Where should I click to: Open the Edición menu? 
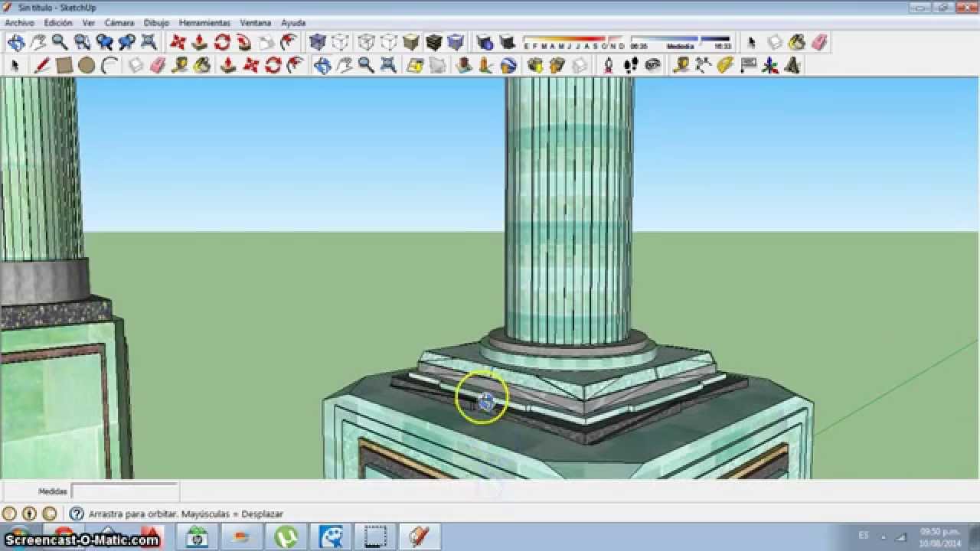click(x=58, y=23)
